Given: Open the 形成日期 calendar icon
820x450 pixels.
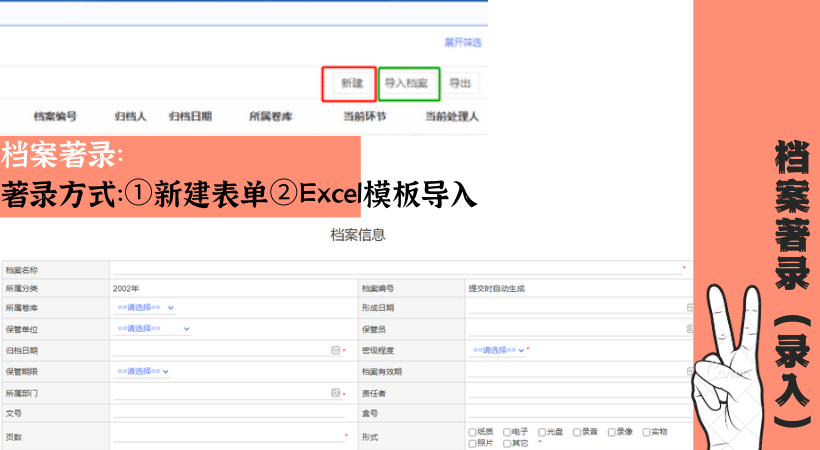Looking at the screenshot, I should (x=690, y=308).
